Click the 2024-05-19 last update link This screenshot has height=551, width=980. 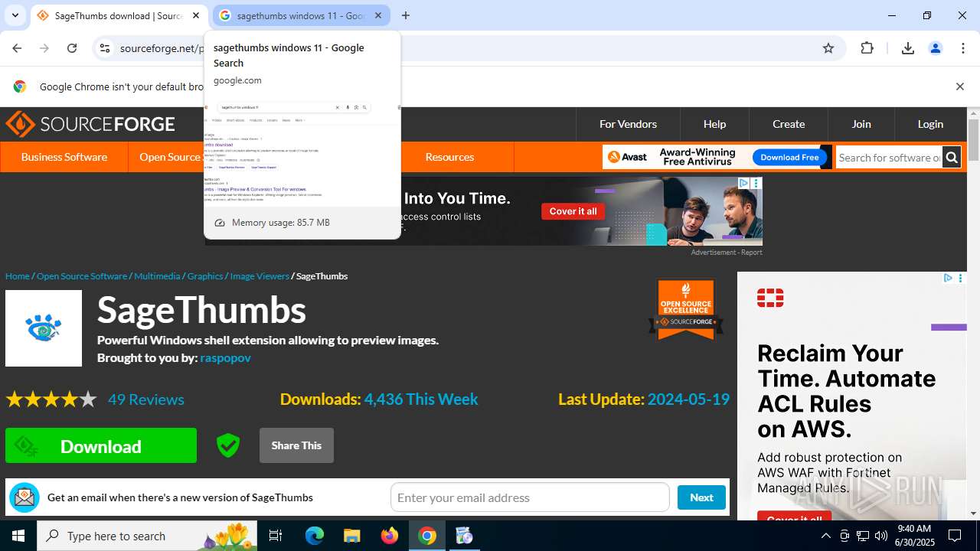(688, 399)
